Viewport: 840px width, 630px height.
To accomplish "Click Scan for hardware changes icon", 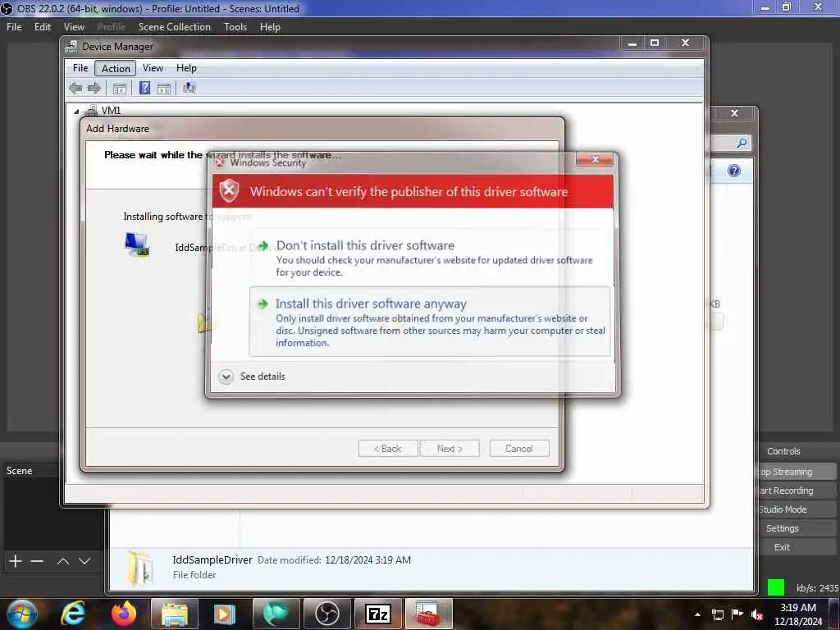I will tap(189, 88).
